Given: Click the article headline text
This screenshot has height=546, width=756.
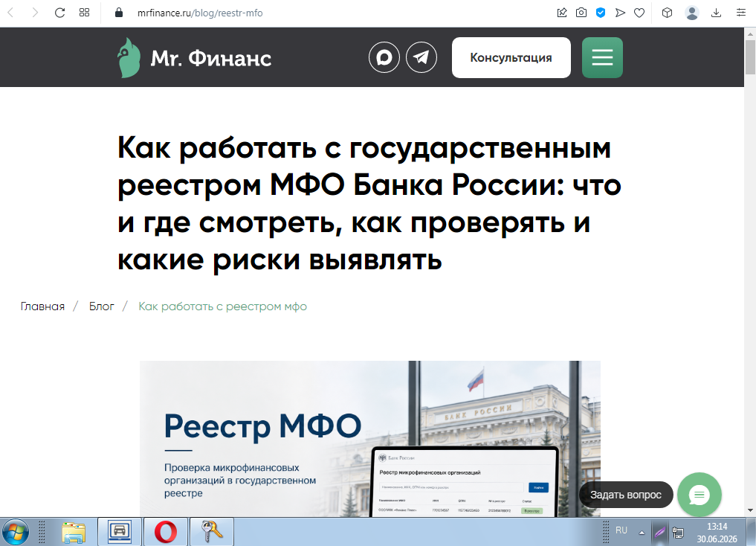Looking at the screenshot, I should click(x=369, y=203).
